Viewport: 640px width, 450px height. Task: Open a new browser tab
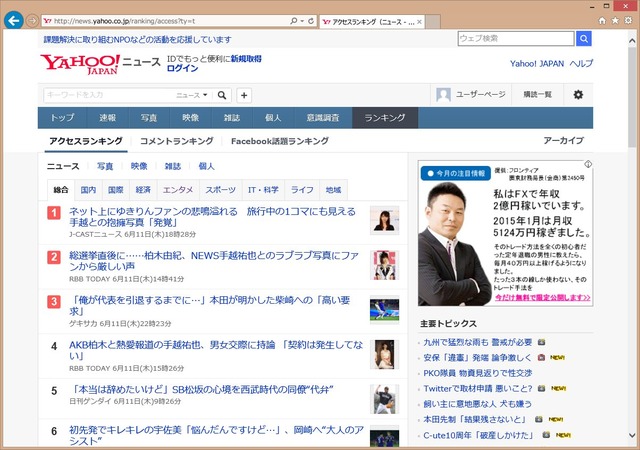tap(433, 22)
